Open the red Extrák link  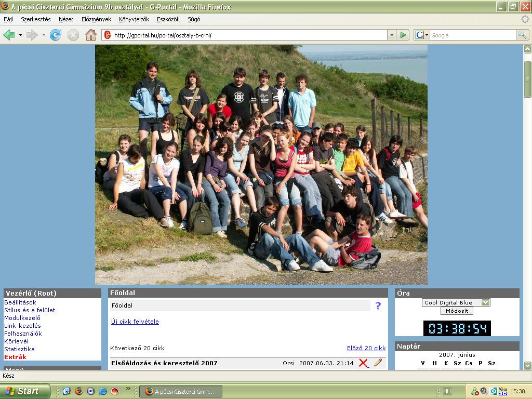point(15,357)
